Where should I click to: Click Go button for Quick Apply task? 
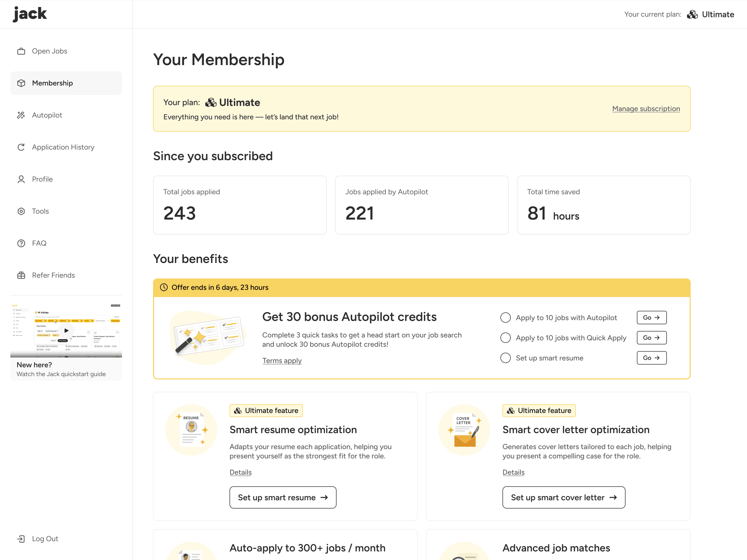pos(651,338)
